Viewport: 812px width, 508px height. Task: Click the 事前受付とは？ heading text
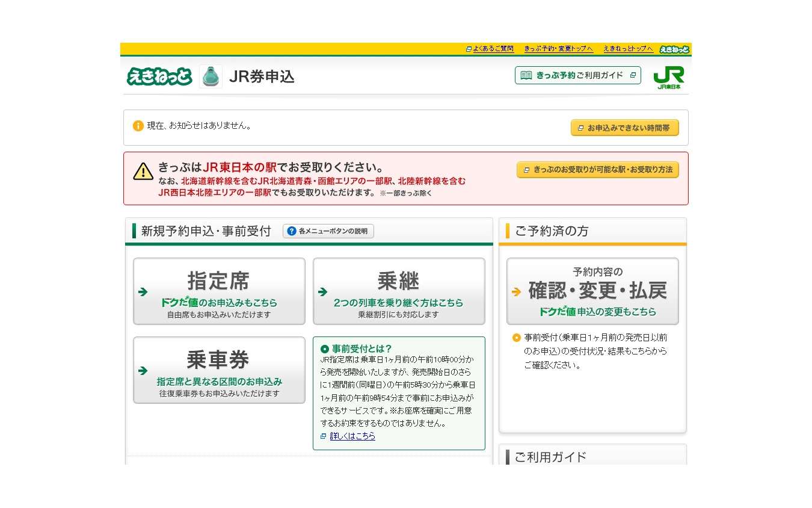tap(362, 348)
